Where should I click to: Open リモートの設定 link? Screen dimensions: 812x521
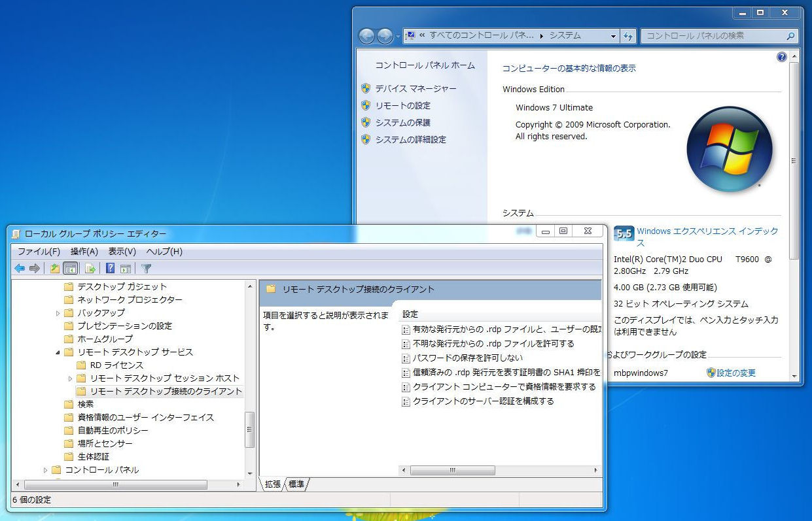click(x=402, y=105)
